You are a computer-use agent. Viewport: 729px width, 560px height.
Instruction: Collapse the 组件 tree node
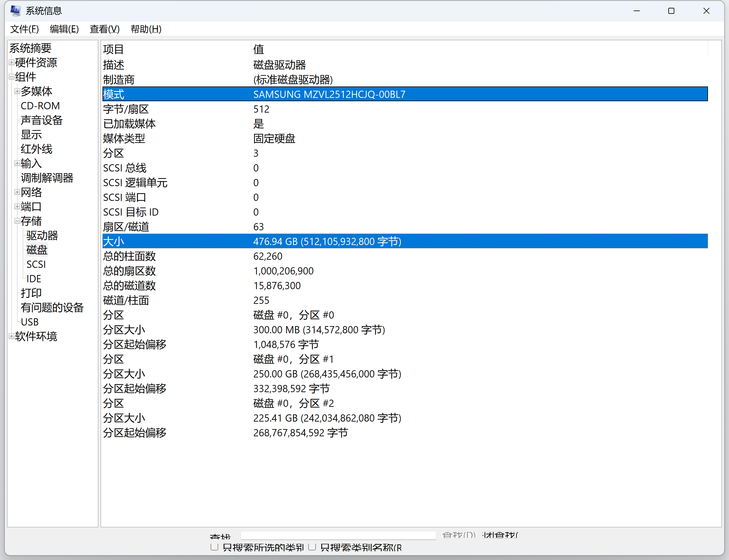(x=11, y=77)
